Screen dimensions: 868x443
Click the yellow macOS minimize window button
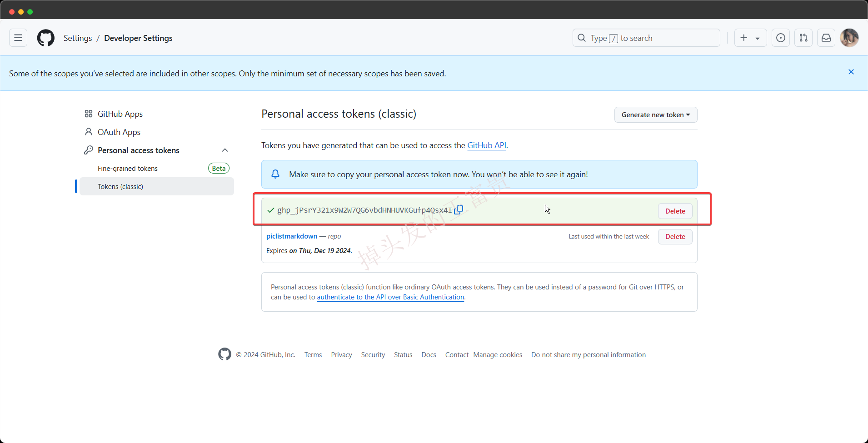click(x=21, y=12)
